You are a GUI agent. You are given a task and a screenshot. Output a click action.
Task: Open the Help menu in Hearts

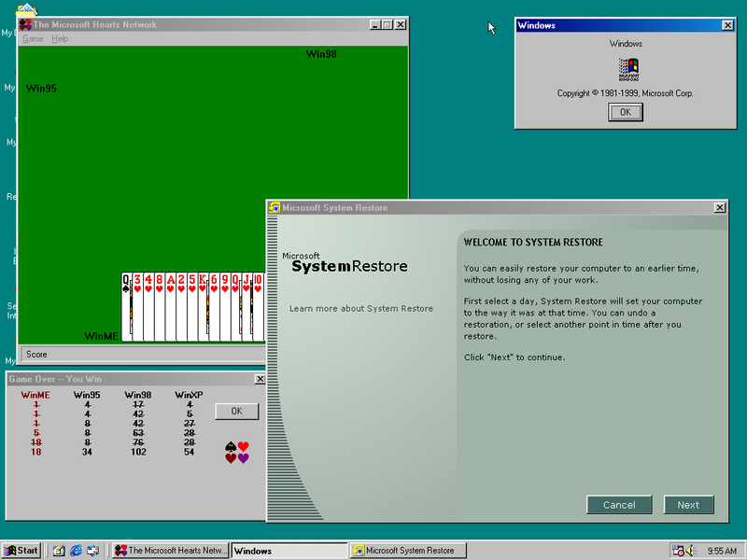(x=60, y=39)
